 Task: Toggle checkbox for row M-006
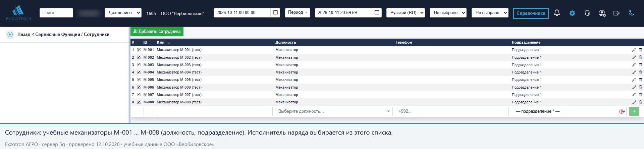coord(139,87)
